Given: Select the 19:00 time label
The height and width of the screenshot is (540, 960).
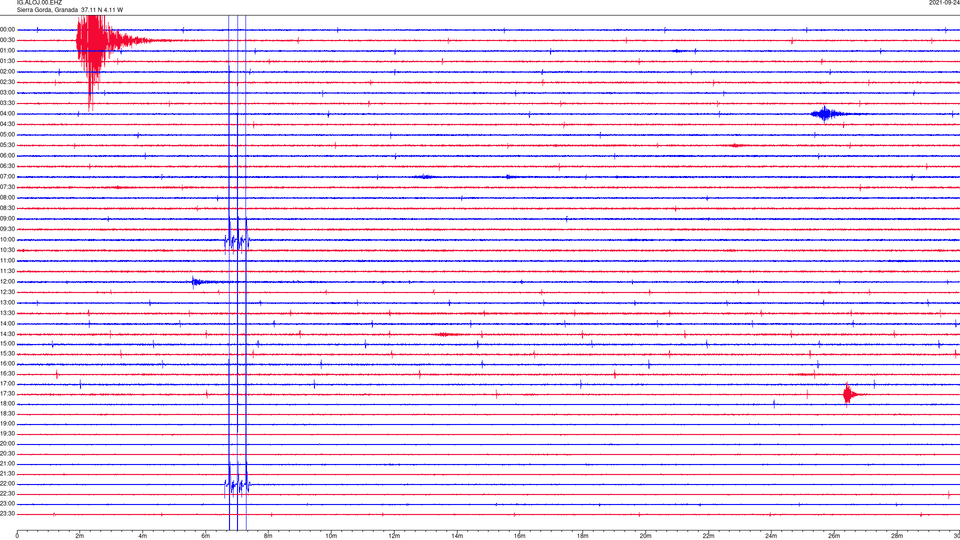Looking at the screenshot, I should coord(8,424).
